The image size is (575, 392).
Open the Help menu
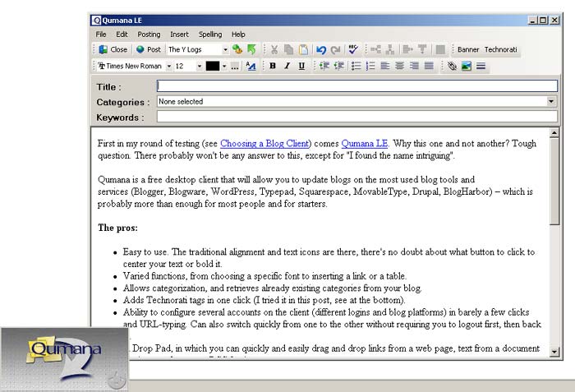(238, 35)
